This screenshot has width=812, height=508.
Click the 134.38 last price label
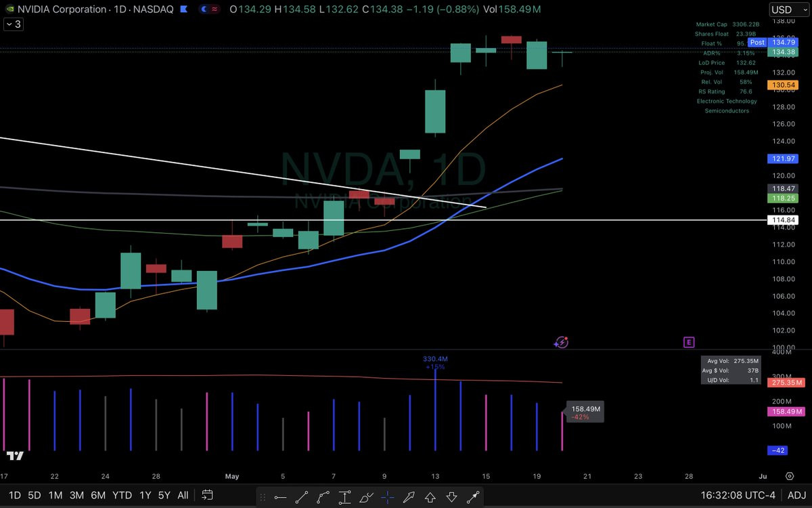(784, 52)
